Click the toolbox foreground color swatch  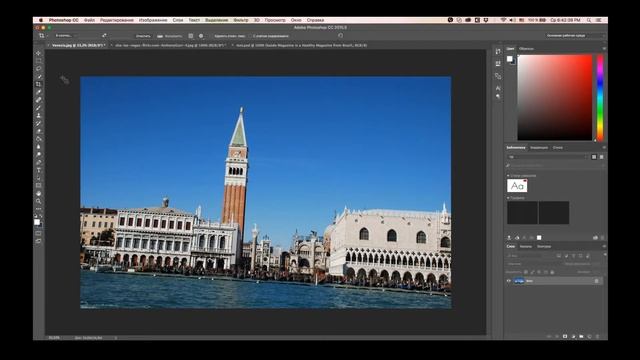click(x=37, y=222)
